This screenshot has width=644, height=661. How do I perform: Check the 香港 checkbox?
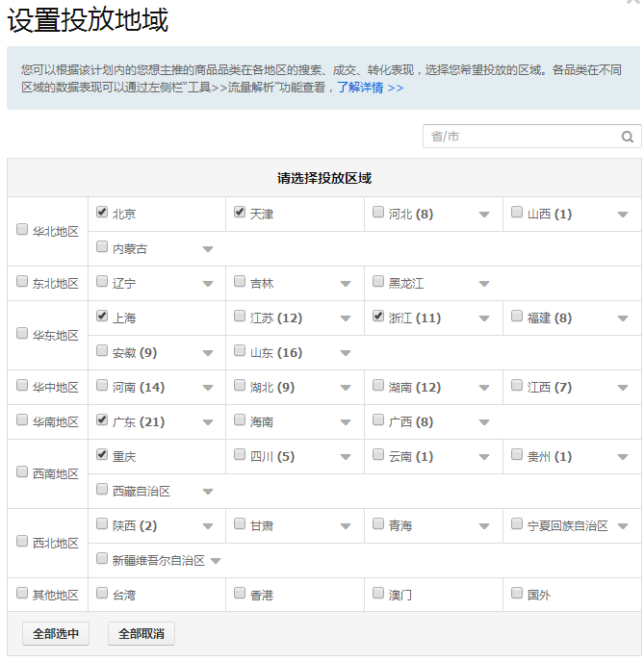[x=240, y=594]
